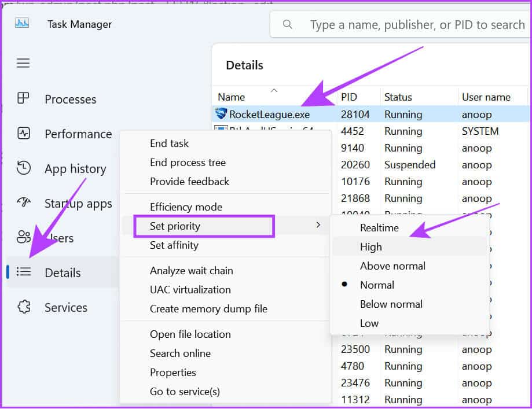Open the hamburger navigation menu
Viewport: 532px width, 409px height.
[x=23, y=62]
